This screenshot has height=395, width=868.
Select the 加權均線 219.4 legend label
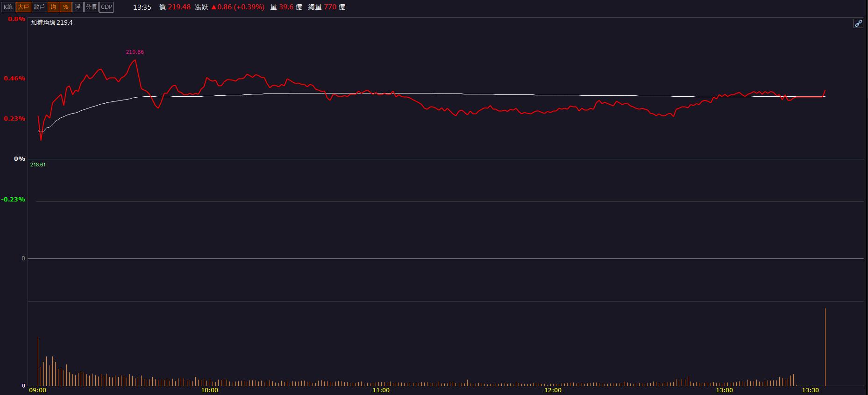tap(52, 22)
